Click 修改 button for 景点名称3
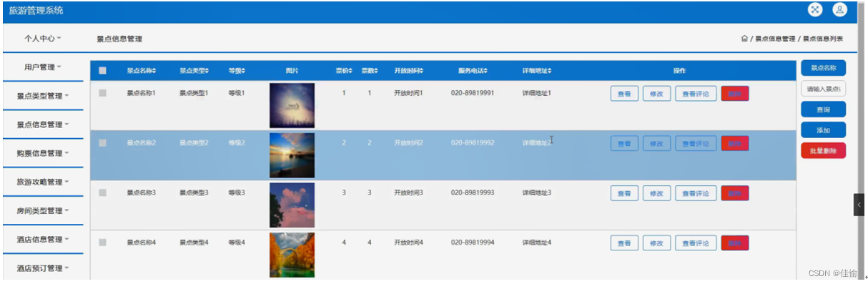868x284 pixels. [656, 193]
